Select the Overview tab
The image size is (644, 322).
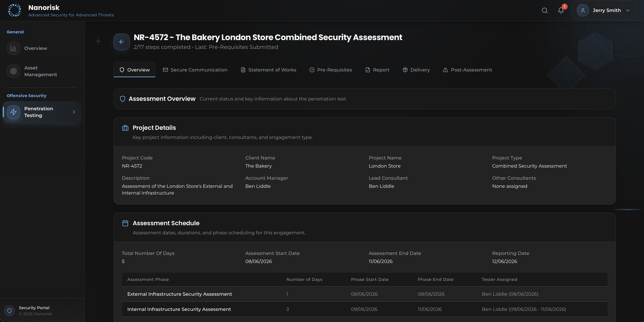click(x=134, y=70)
